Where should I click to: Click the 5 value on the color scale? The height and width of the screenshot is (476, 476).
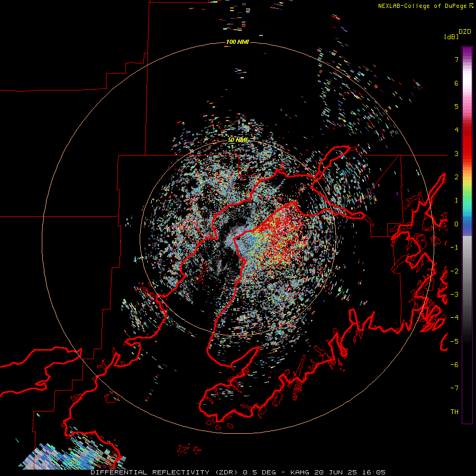[x=456, y=106]
